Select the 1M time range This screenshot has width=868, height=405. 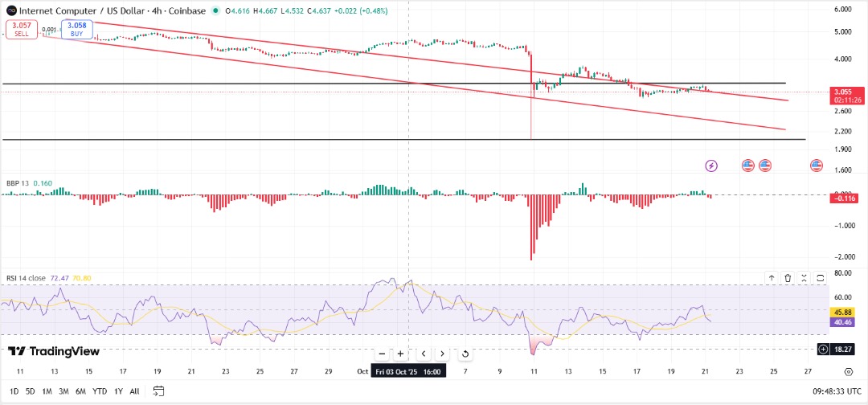click(47, 391)
